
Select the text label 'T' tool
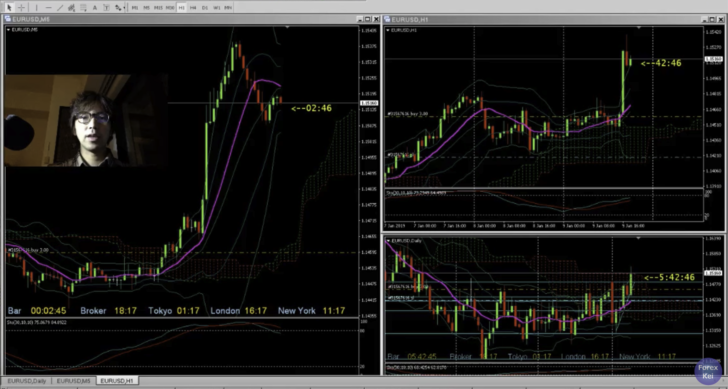tap(106, 7)
